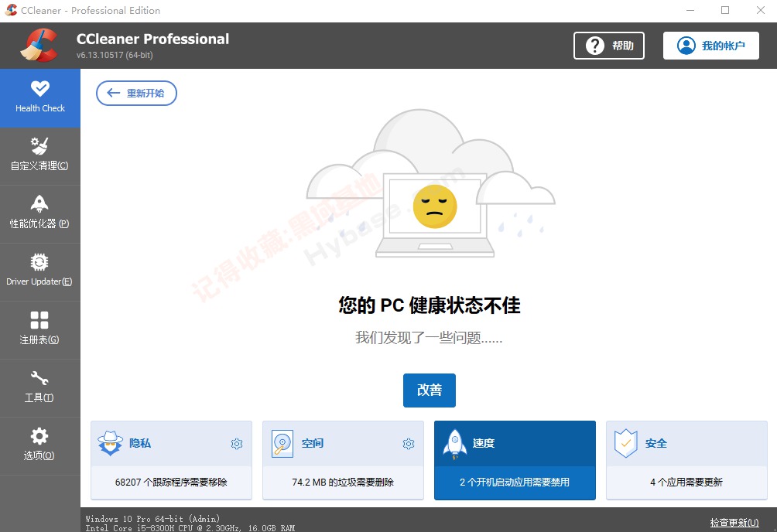777x532 pixels.
Task: Open 检查更新 check for updates link
Action: (734, 522)
